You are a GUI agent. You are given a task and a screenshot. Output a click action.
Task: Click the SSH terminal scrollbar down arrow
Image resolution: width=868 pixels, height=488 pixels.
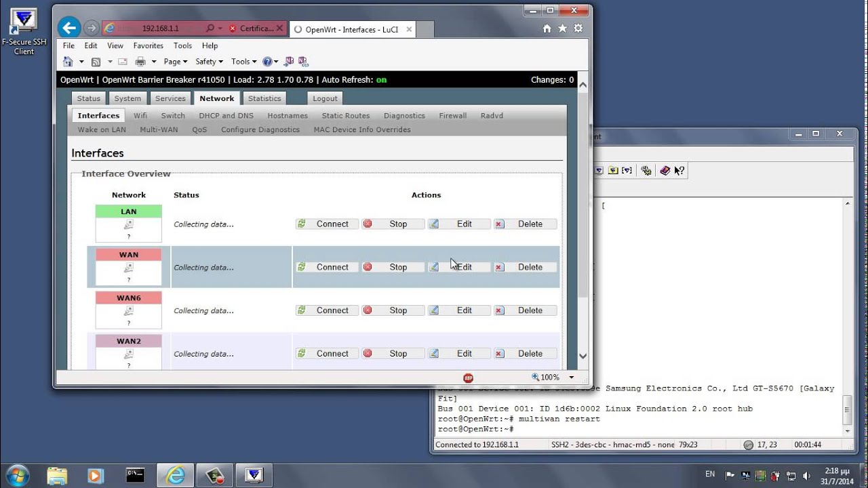(847, 430)
